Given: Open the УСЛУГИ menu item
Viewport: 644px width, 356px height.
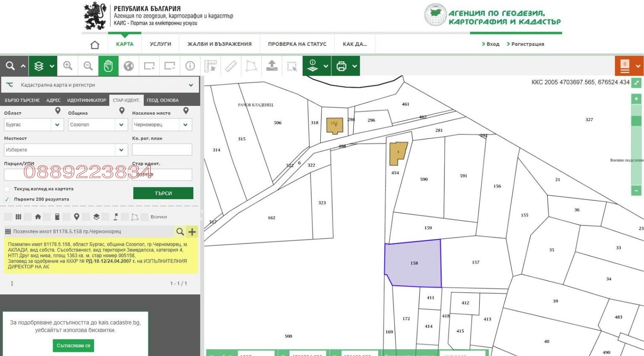Looking at the screenshot, I should click(160, 44).
